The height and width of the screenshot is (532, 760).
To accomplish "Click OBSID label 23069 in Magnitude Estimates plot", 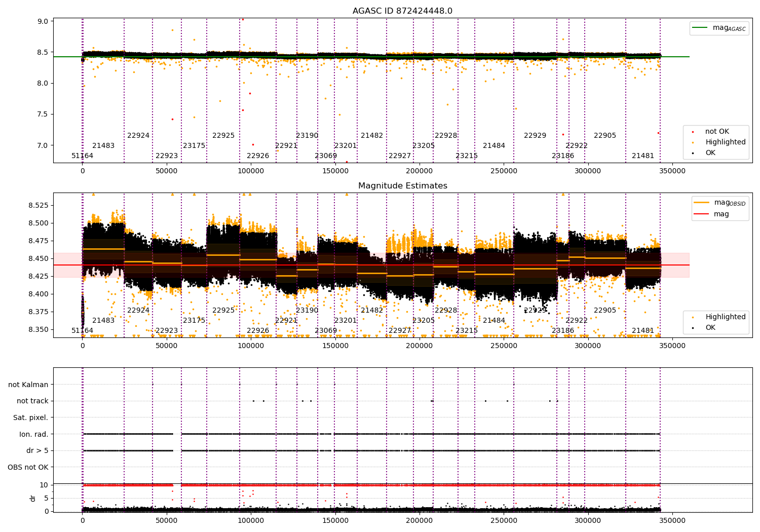I will point(326,331).
